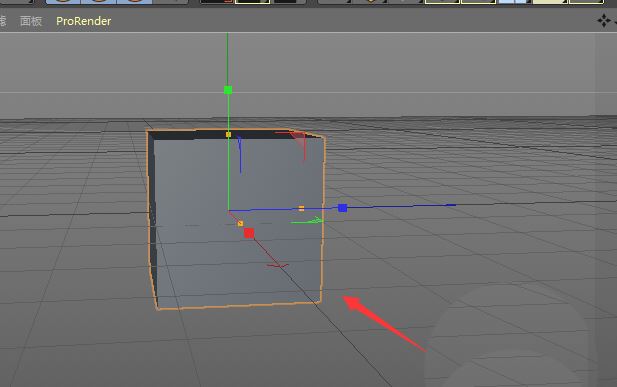This screenshot has height=387, width=617.
Task: Click the far tip of the blue axis line
Action: pos(452,205)
